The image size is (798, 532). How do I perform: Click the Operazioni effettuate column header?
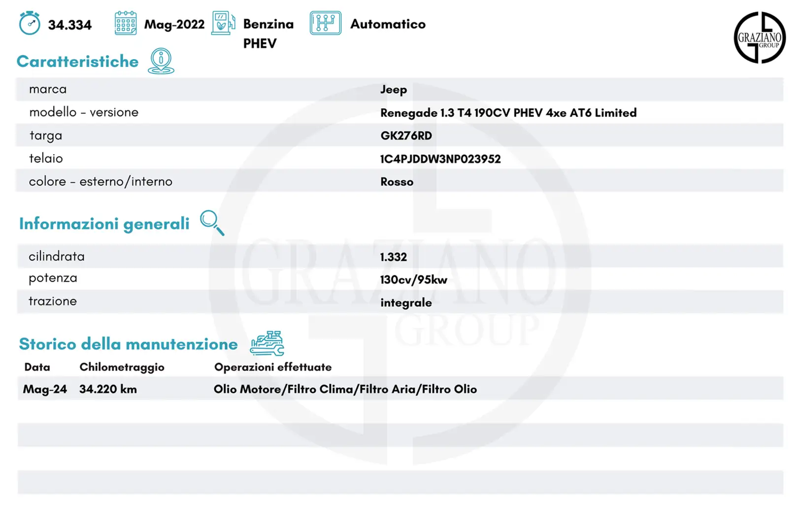click(x=273, y=367)
